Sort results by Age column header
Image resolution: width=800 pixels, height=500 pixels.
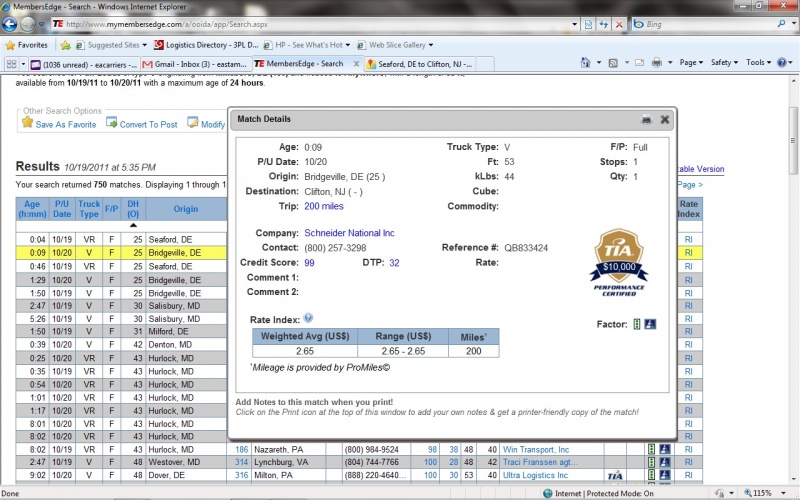click(32, 209)
